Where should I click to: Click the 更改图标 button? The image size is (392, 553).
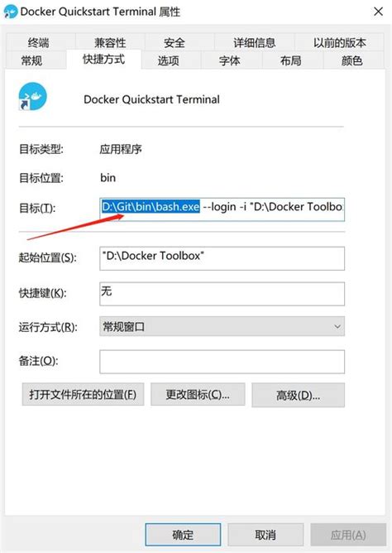click(198, 394)
